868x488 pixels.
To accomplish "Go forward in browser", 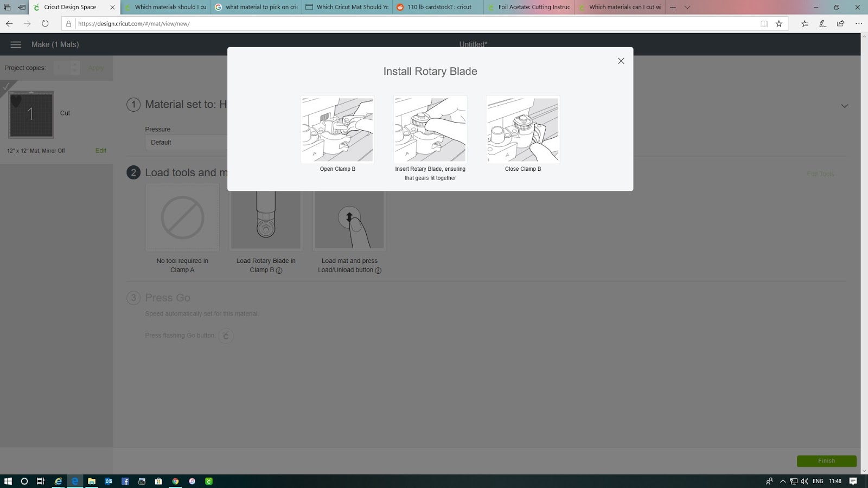I will [27, 23].
